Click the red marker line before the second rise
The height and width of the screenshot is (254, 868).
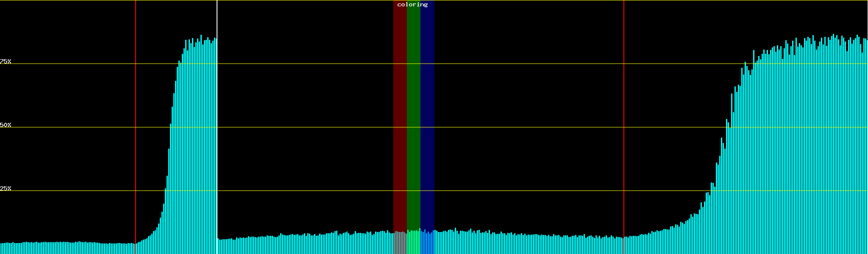tap(624, 127)
